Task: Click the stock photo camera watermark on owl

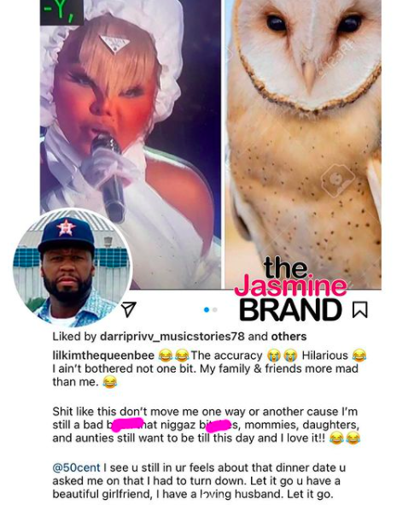Action: [338, 179]
